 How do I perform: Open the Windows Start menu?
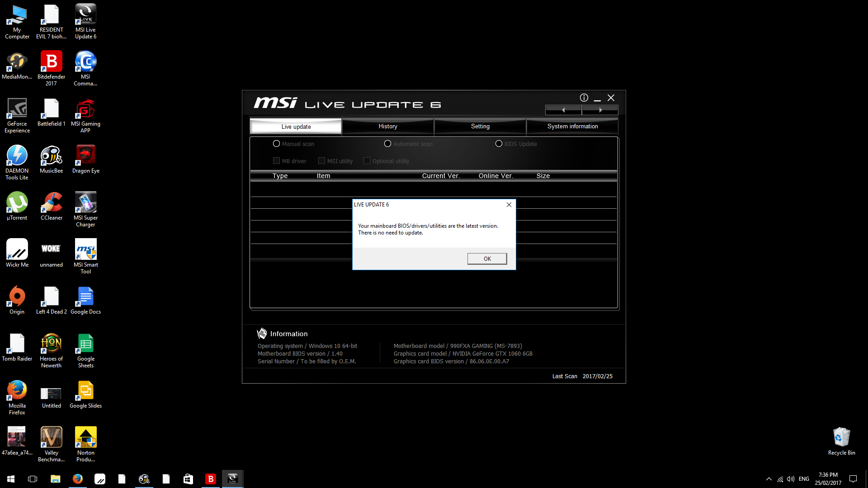coord(11,479)
